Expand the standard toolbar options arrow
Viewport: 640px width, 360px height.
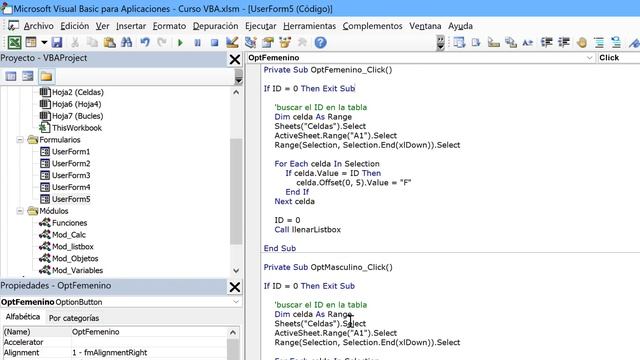(x=440, y=42)
